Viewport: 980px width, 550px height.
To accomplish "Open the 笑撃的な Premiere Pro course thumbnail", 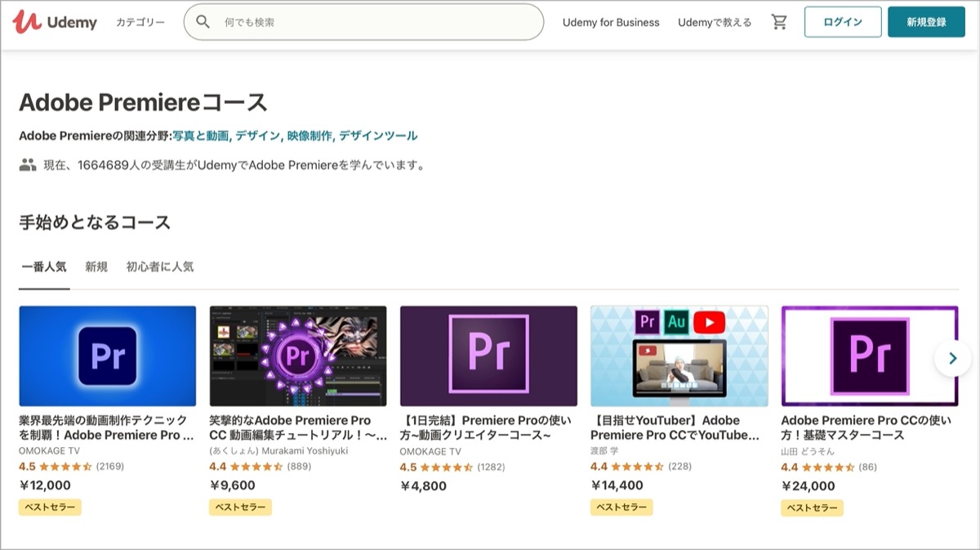I will (x=298, y=355).
